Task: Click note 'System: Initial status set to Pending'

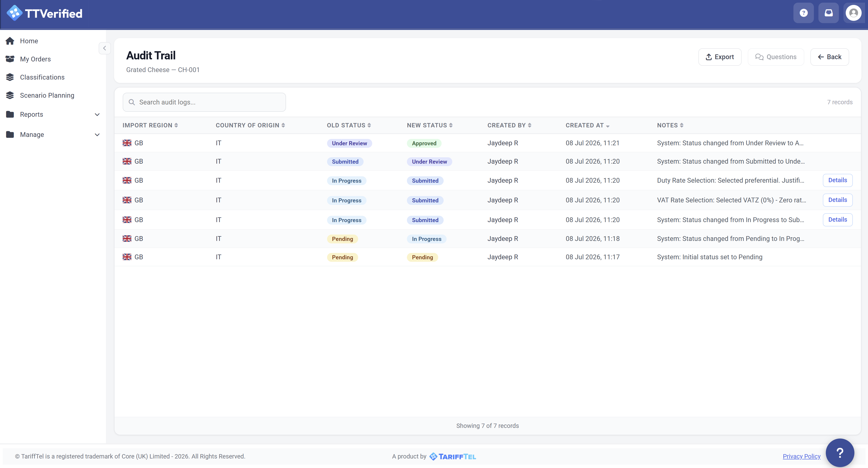Action: (x=709, y=257)
